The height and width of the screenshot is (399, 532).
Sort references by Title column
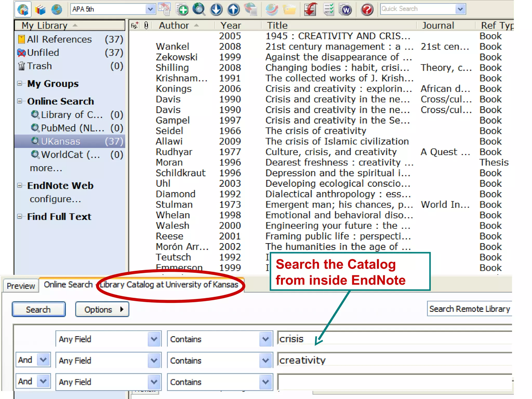pos(339,25)
